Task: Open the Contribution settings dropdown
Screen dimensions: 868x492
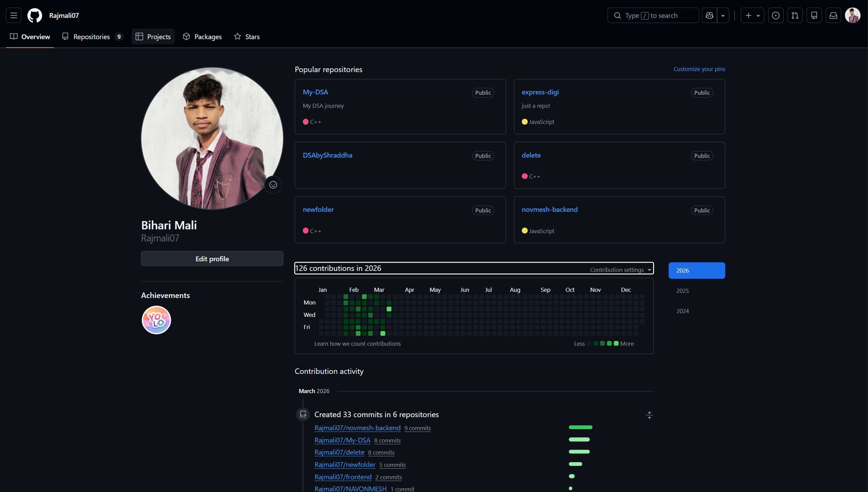Action: (x=620, y=270)
